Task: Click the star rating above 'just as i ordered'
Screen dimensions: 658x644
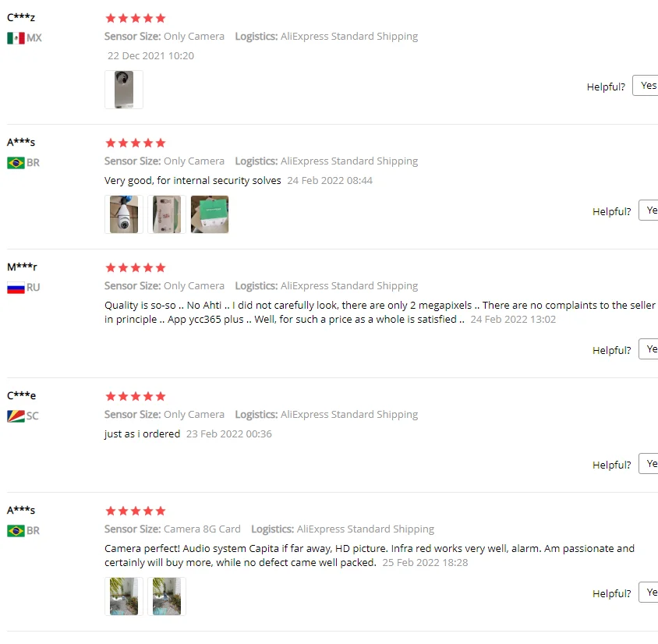Action: pos(136,397)
